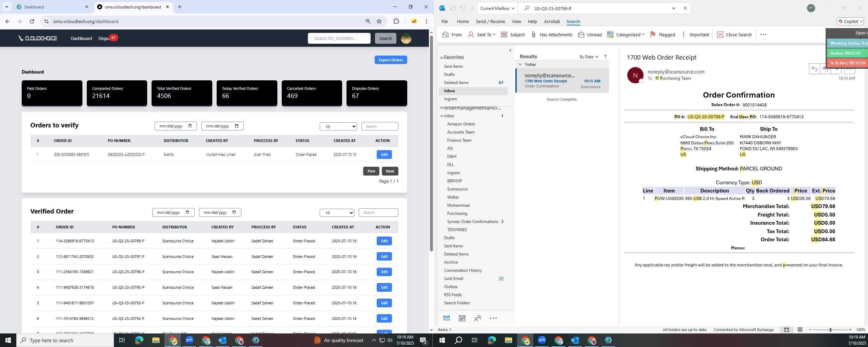Adjust Outlook zoom slider in status bar
Viewport: 868px width, 347px height.
pos(830,330)
